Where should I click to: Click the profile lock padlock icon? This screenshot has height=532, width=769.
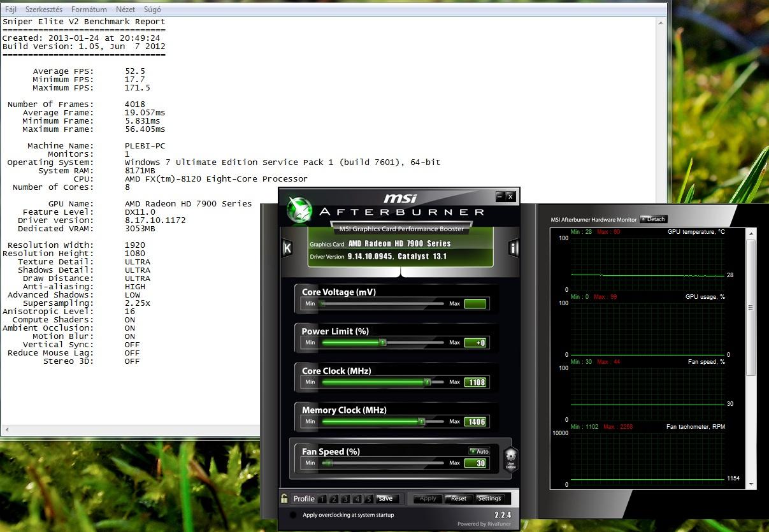coord(284,498)
